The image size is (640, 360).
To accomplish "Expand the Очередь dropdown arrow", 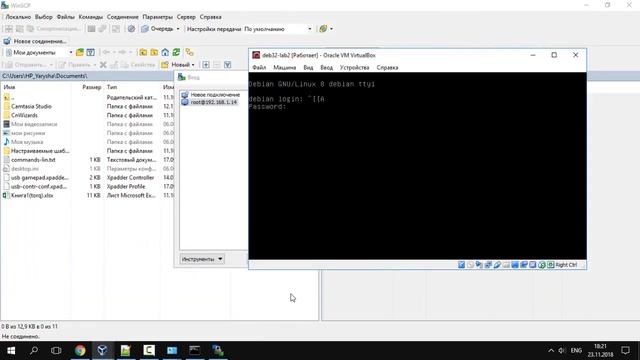I will (x=178, y=29).
